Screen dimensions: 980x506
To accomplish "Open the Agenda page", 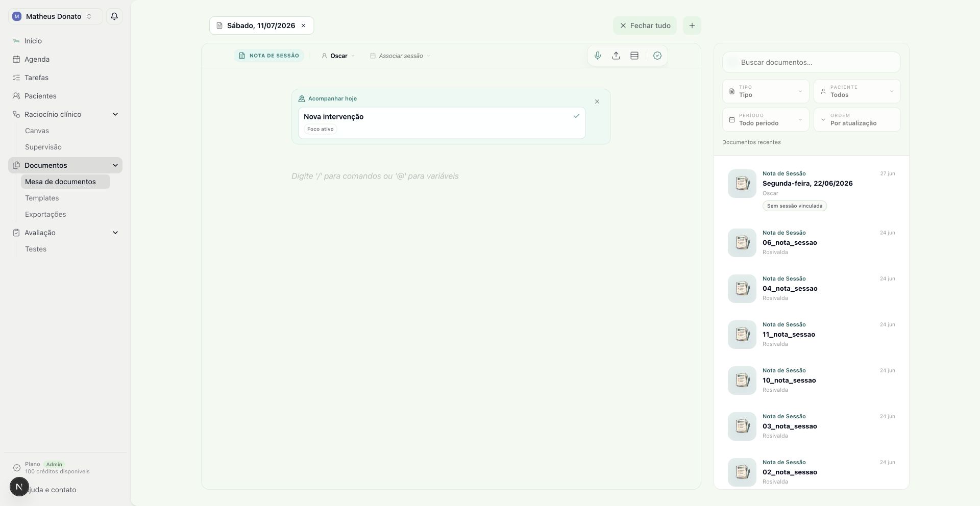I will (x=37, y=59).
